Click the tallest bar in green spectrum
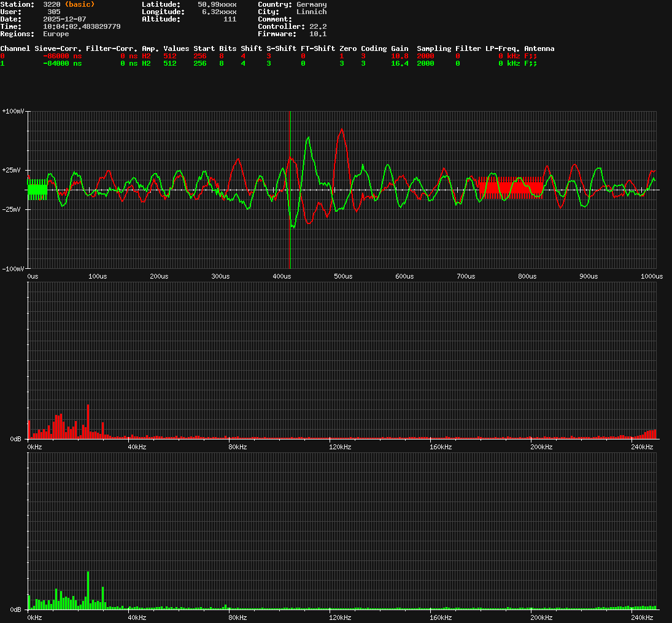This screenshot has height=623, width=672. (88, 589)
